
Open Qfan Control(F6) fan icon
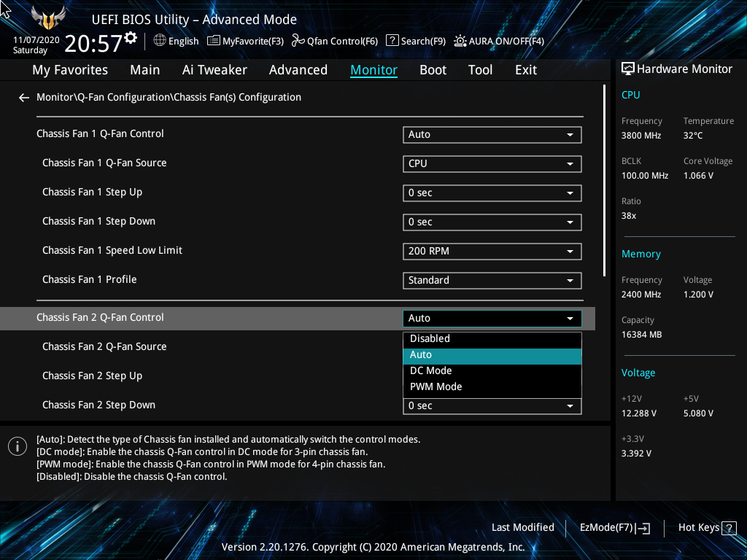(x=298, y=41)
